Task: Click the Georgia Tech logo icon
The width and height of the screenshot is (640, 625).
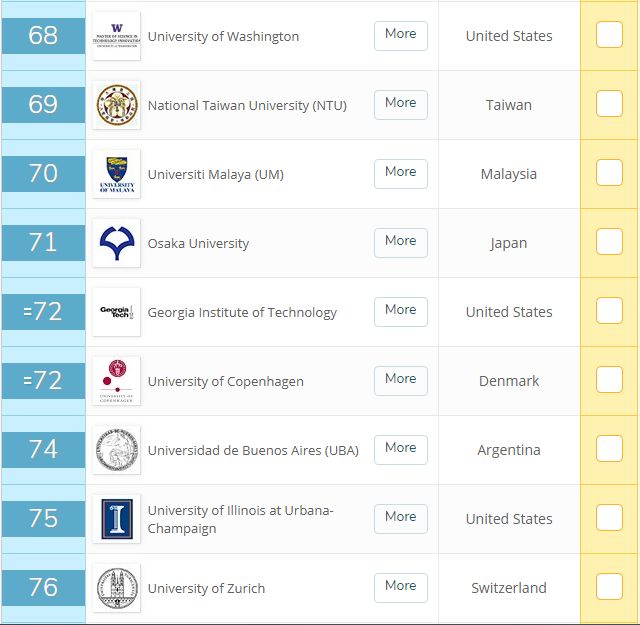Action: (x=116, y=312)
